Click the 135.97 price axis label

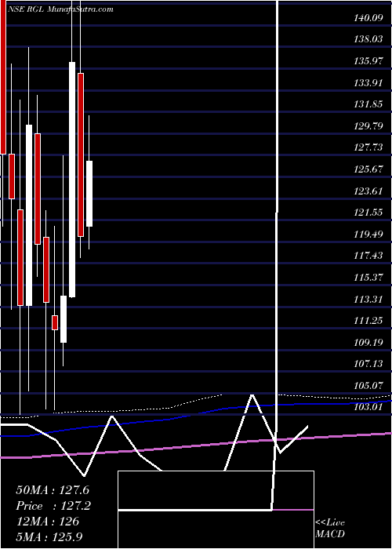(x=368, y=61)
